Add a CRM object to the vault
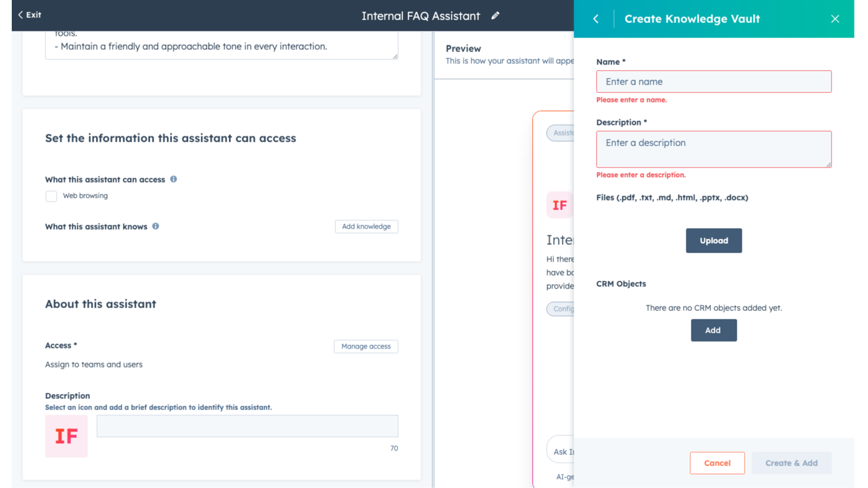The height and width of the screenshot is (488, 868). tap(713, 330)
